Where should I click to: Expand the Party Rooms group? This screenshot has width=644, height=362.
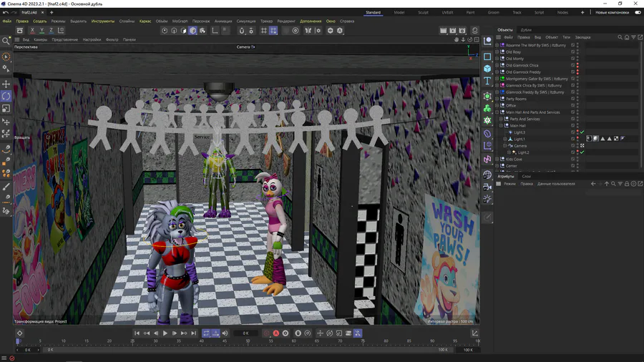point(497,99)
